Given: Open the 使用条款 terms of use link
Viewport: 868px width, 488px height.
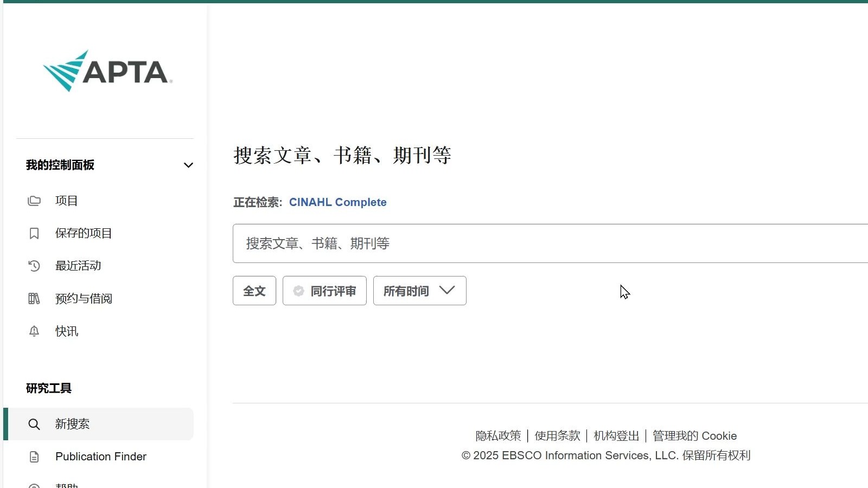Looking at the screenshot, I should [x=557, y=436].
